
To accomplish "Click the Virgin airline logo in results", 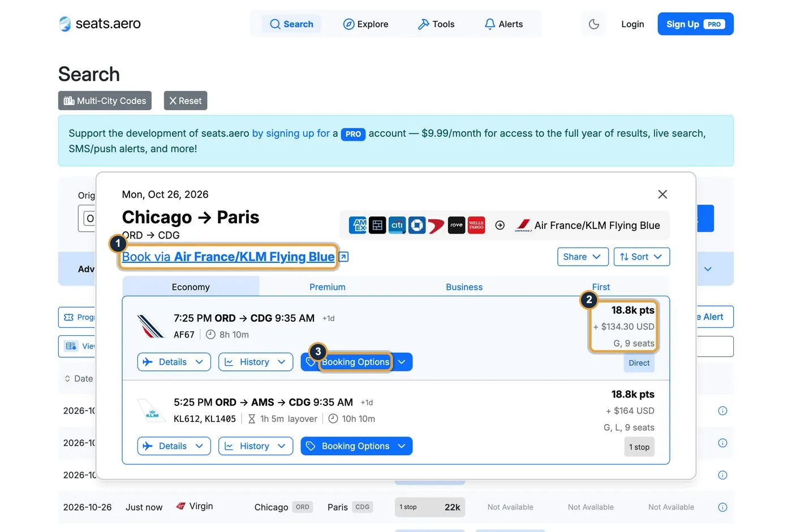I will click(180, 506).
